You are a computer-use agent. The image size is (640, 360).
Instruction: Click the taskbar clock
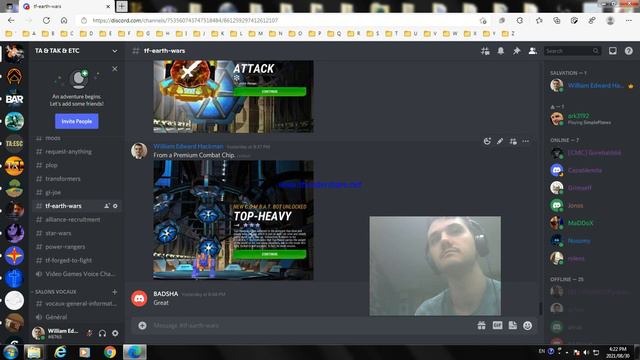point(617,353)
